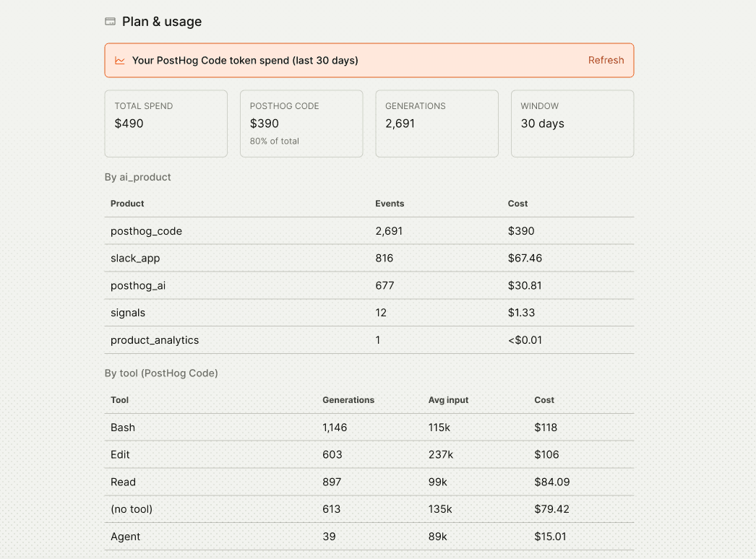The height and width of the screenshot is (559, 756).
Task: Click the Generations column header
Action: 348,400
